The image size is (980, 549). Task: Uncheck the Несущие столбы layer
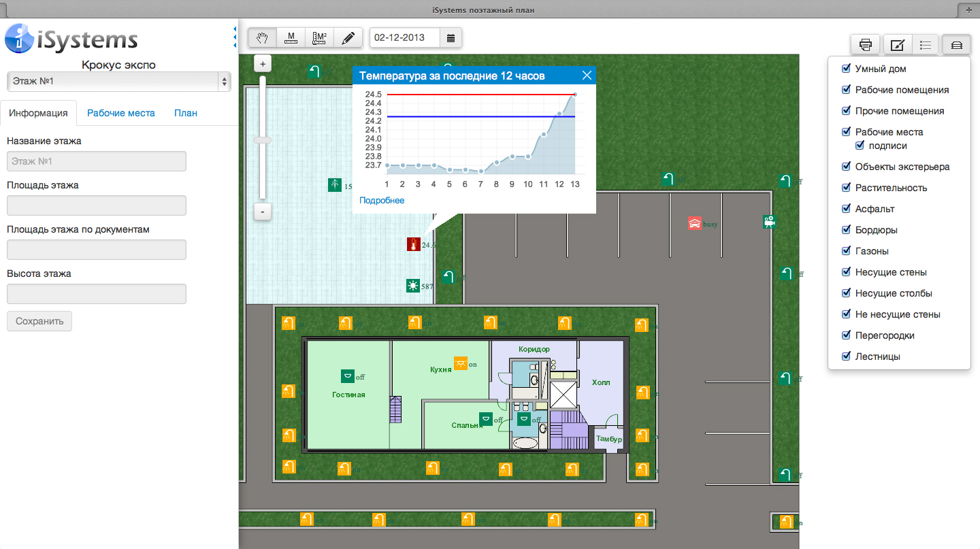click(846, 293)
